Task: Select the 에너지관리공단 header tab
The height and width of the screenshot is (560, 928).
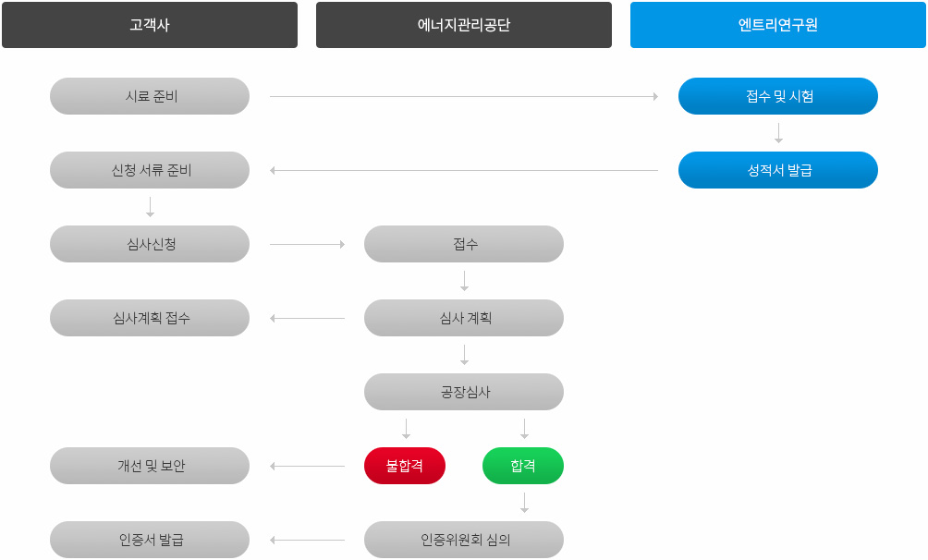Action: [x=464, y=25]
